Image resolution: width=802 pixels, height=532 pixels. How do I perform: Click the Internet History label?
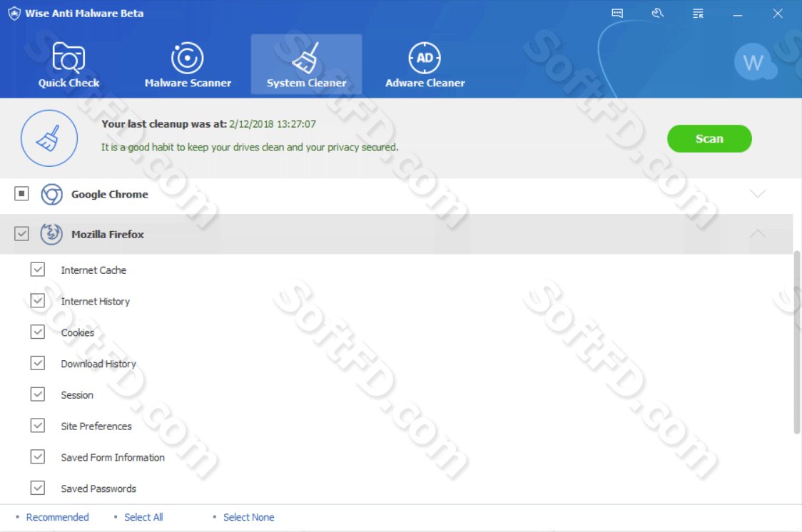tap(95, 302)
